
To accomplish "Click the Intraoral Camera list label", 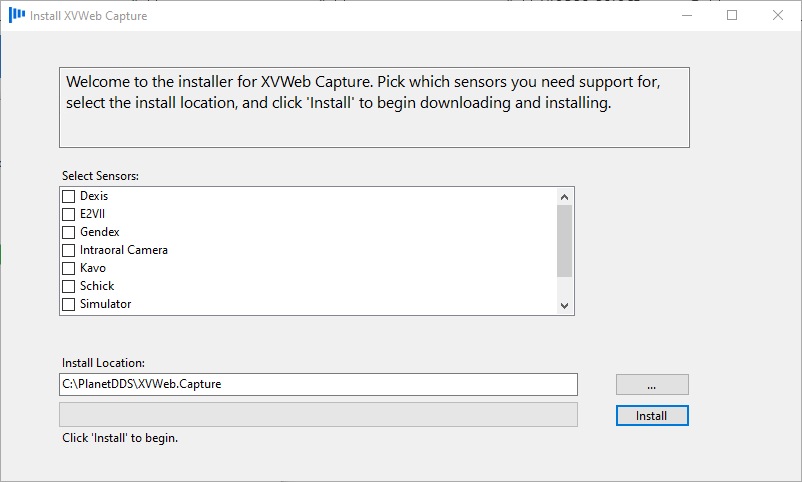I will coord(124,250).
